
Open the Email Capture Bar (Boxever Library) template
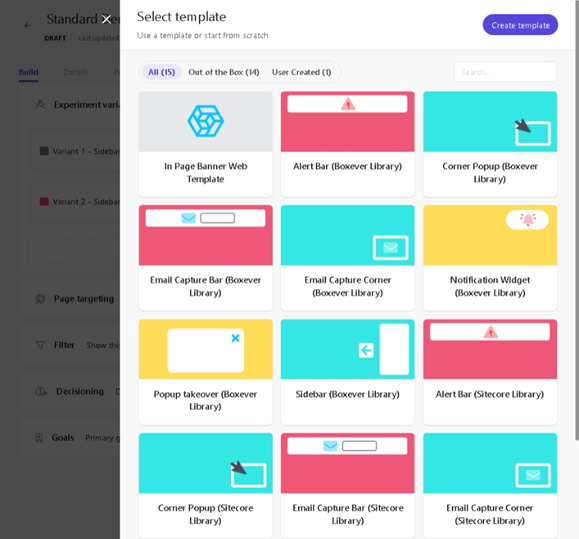[206, 258]
